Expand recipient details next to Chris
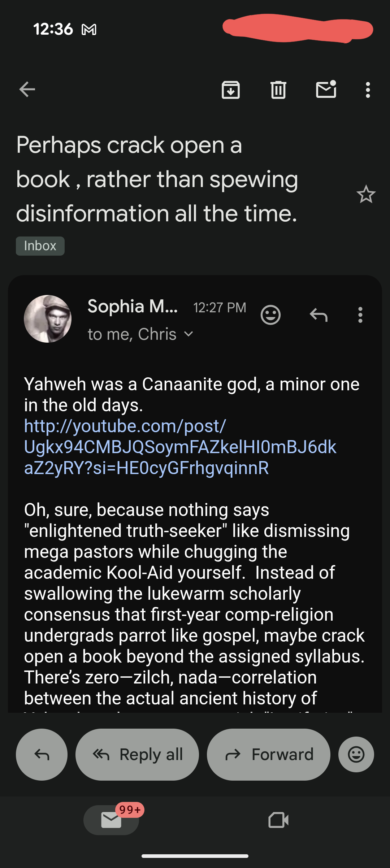Viewport: 390px width, 868px height. 188,334
